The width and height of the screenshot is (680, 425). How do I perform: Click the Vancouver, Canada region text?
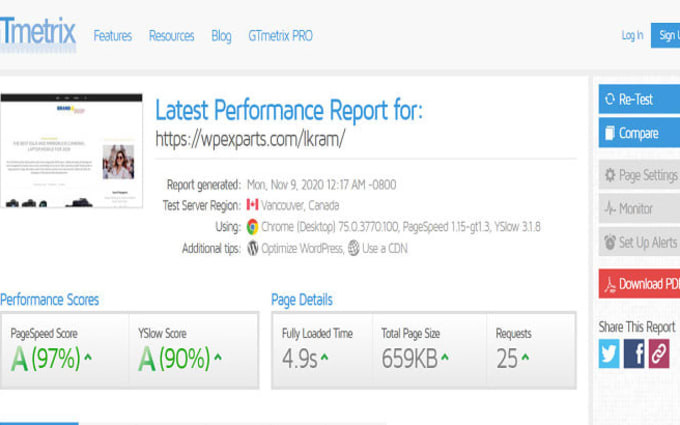click(300, 205)
